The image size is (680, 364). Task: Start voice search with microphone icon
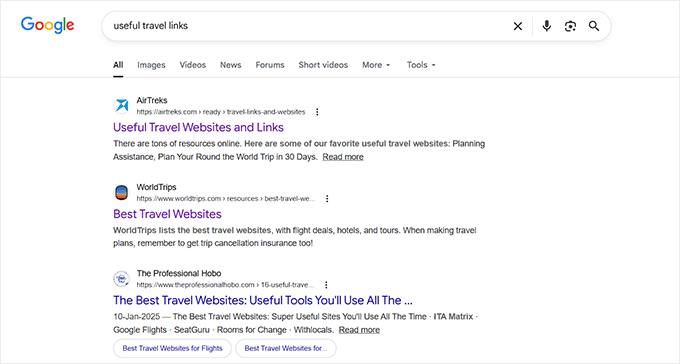point(546,26)
